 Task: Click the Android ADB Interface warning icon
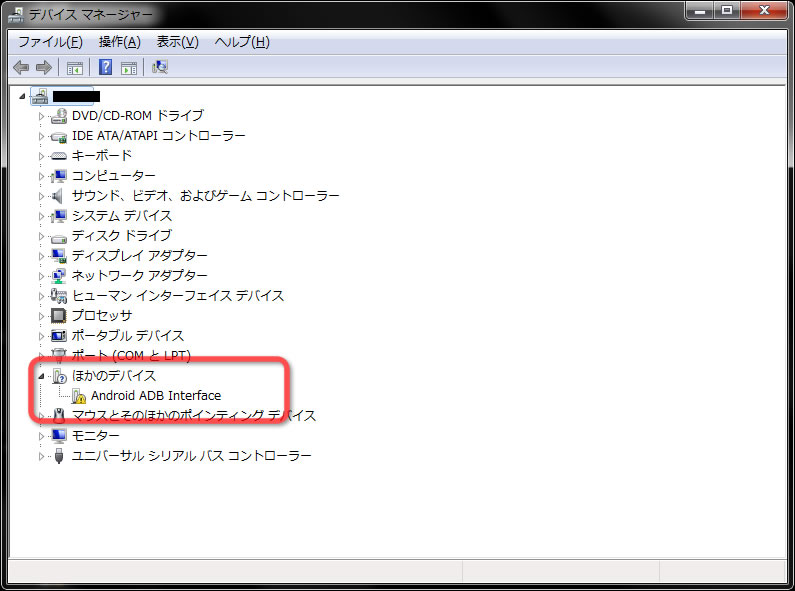click(x=79, y=396)
